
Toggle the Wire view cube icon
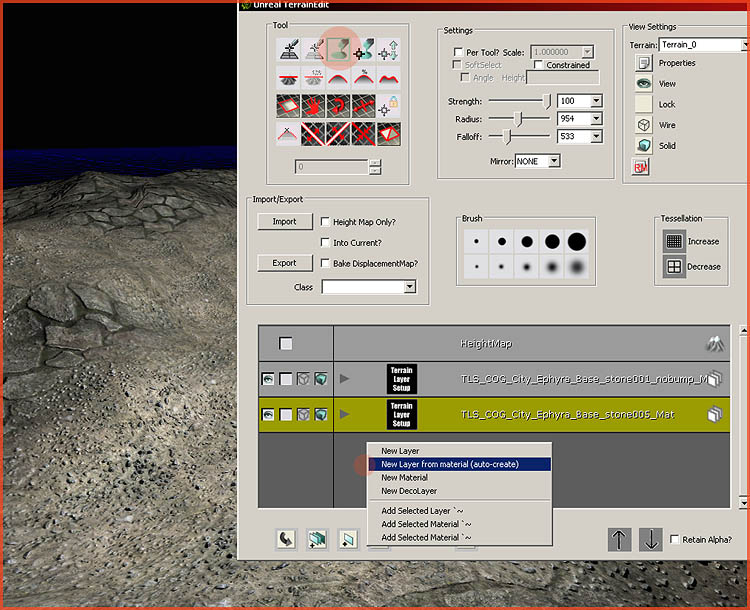643,126
